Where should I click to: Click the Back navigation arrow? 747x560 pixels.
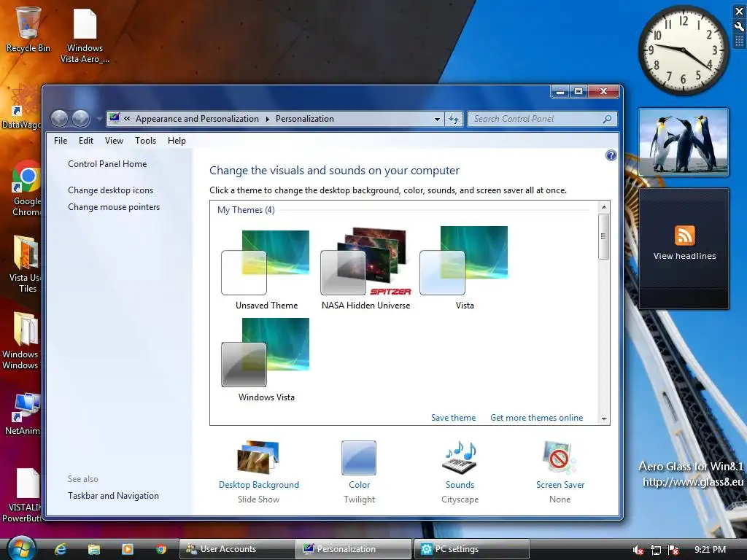pyautogui.click(x=59, y=118)
